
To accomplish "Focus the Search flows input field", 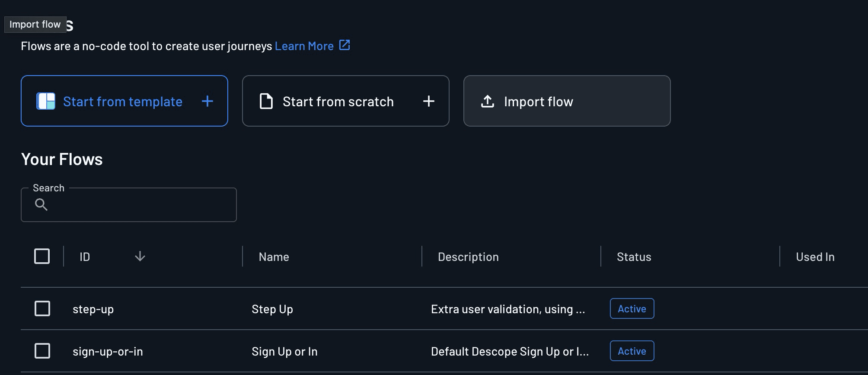I will click(x=138, y=205).
